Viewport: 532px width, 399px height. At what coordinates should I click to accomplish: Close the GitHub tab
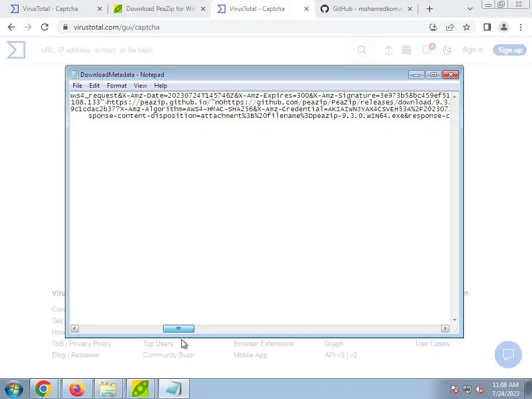[410, 9]
